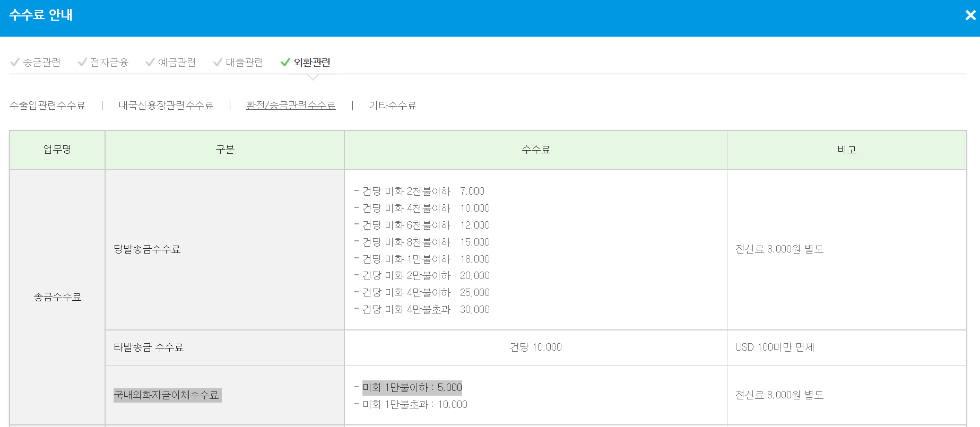The height and width of the screenshot is (427, 980).
Task: Click the checkmark icon beside 전자금융
Action: [82, 62]
